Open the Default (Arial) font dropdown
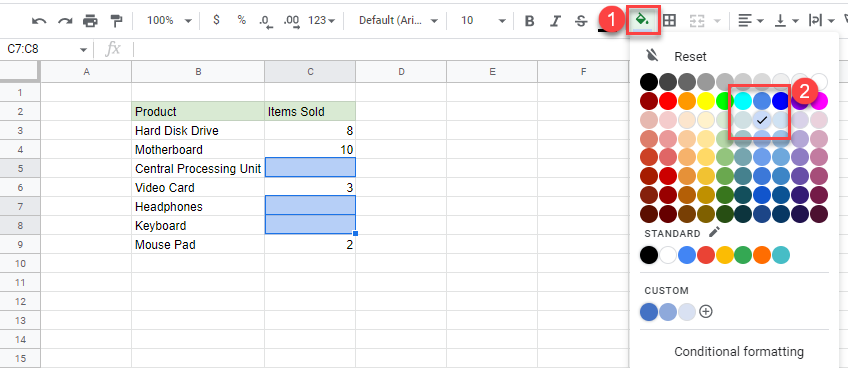Image resolution: width=848 pixels, height=368 pixels. (x=398, y=21)
